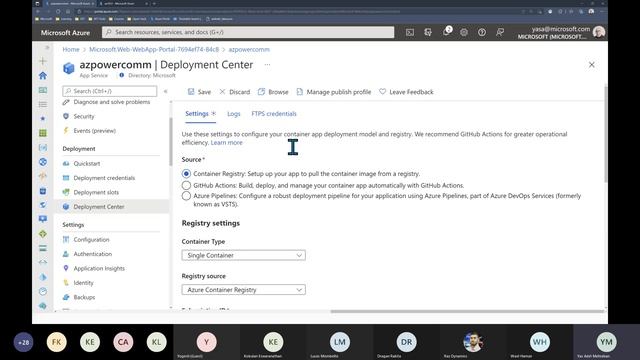Open Application Insights menu item
640x360 pixels.
(x=99, y=268)
